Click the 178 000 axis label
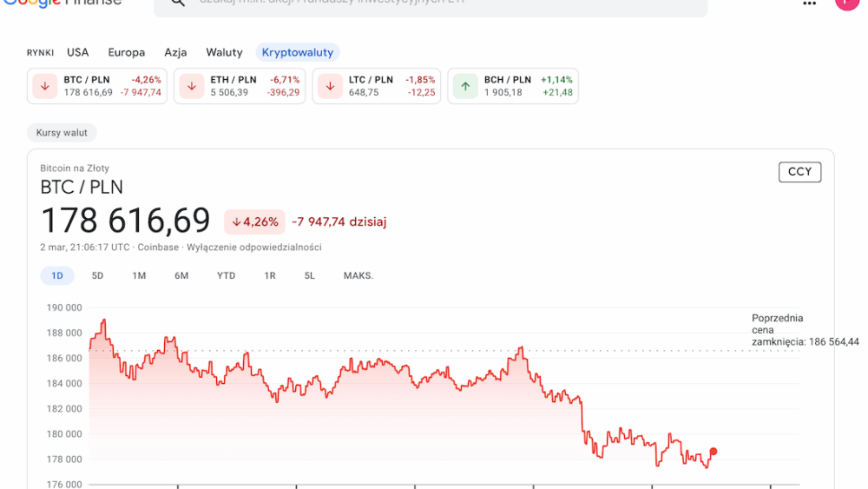Screen dimensions: 868x489 64,459
